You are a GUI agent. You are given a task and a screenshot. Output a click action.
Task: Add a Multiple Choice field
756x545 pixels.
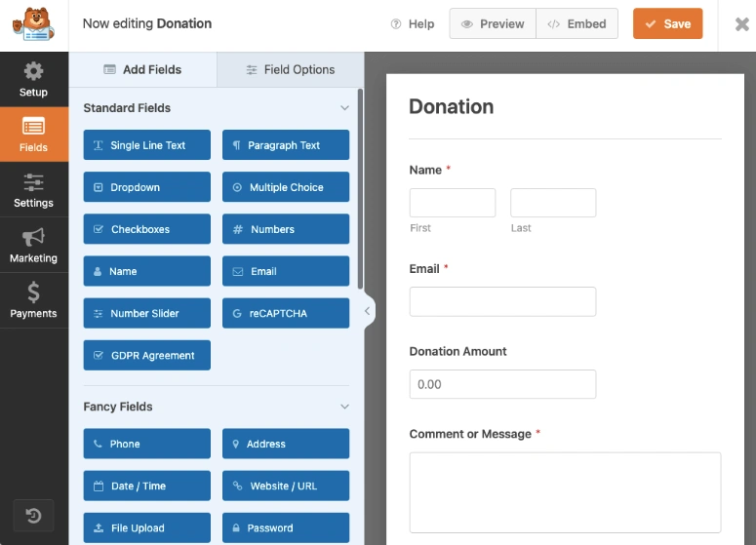click(286, 187)
